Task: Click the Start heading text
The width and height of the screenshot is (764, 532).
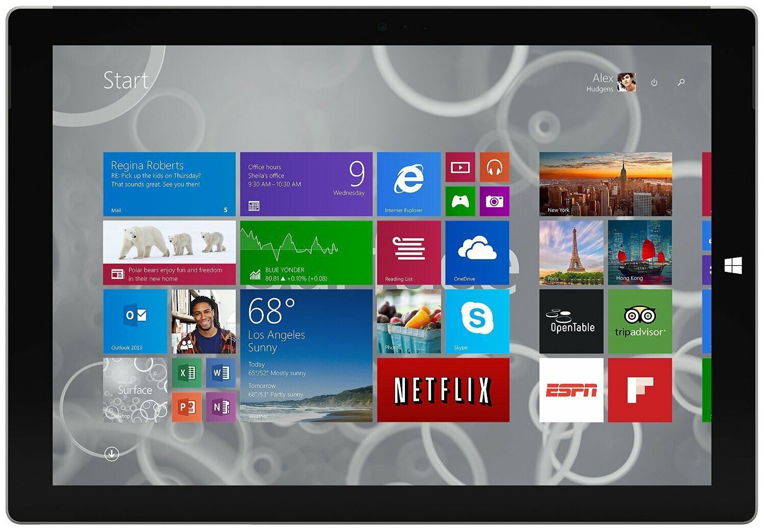Action: [126, 80]
